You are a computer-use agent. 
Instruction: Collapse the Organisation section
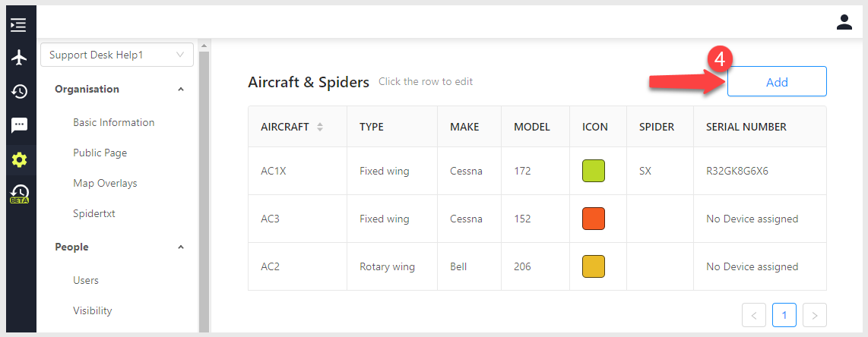click(x=180, y=90)
